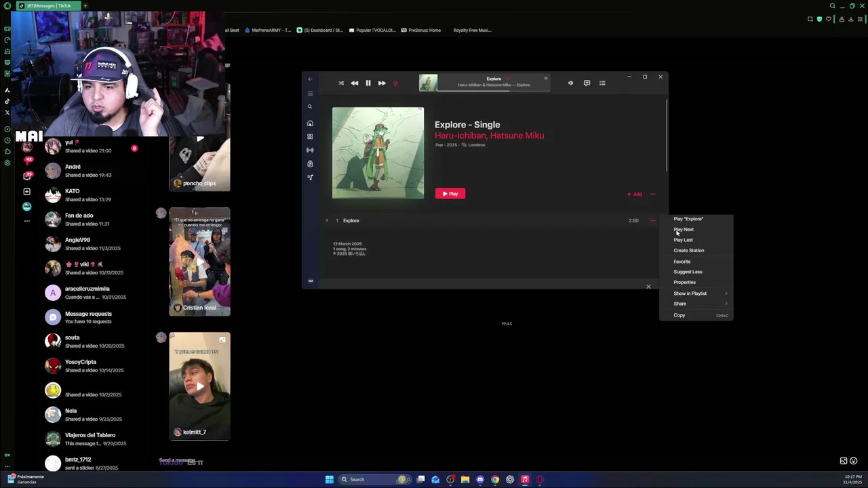The width and height of the screenshot is (868, 488).
Task: Open the Windows Start menu
Action: click(329, 479)
